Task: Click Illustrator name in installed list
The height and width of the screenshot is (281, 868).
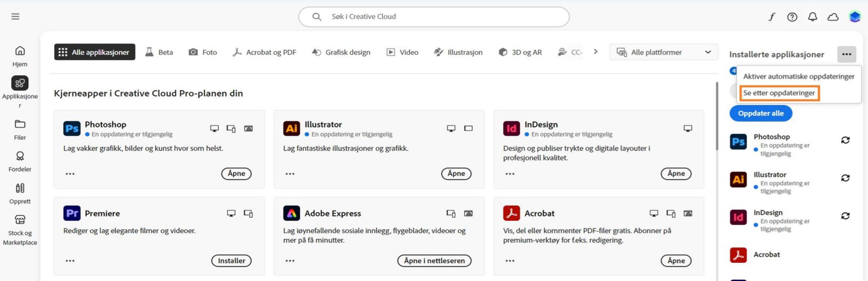Action: (770, 175)
